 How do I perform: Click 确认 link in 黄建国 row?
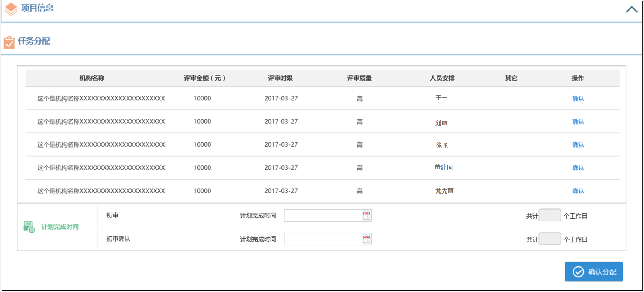(x=578, y=168)
